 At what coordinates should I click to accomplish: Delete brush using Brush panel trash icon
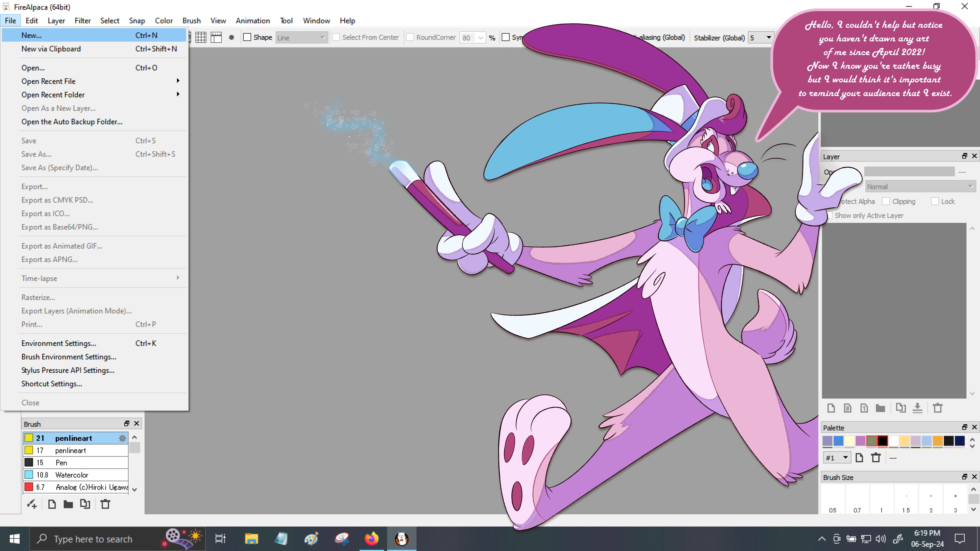tap(105, 504)
